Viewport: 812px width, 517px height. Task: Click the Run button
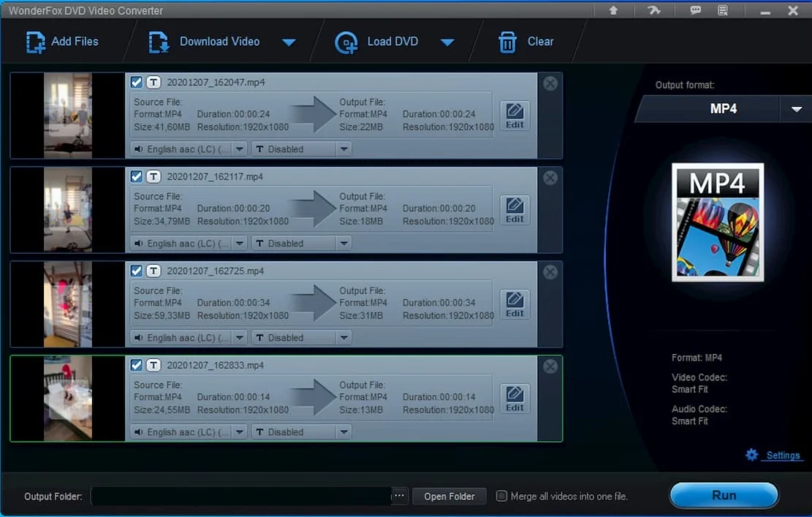click(x=724, y=495)
